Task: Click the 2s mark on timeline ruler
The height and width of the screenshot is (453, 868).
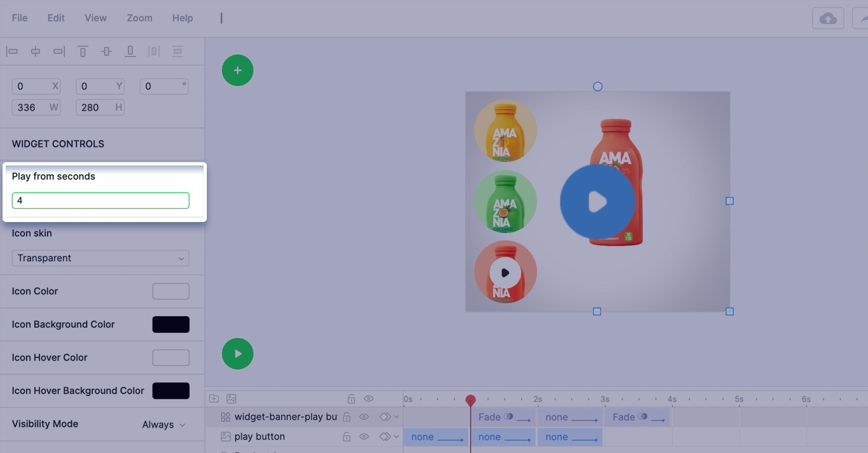Action: [538, 400]
